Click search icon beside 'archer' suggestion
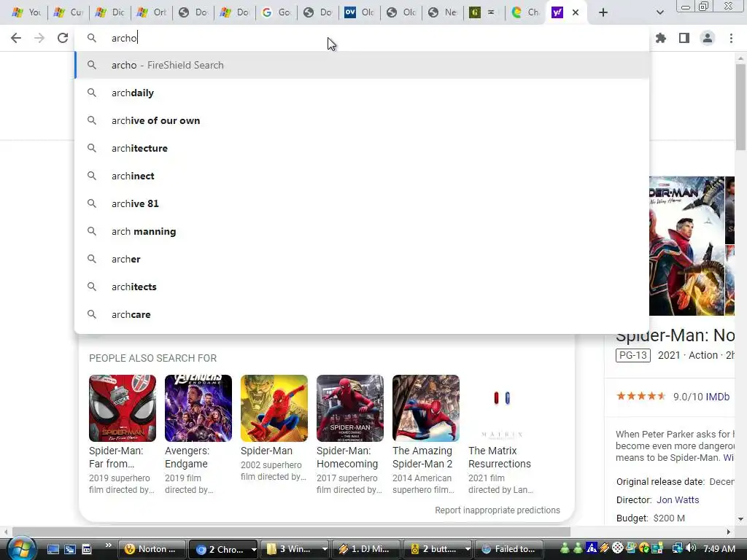747x560 pixels. pyautogui.click(x=92, y=259)
